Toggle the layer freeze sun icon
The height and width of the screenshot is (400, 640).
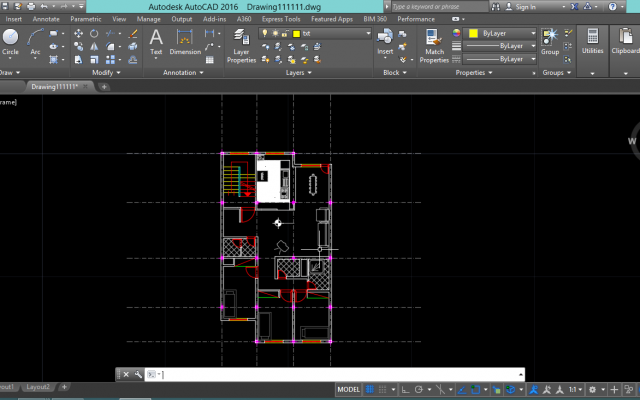[276, 33]
